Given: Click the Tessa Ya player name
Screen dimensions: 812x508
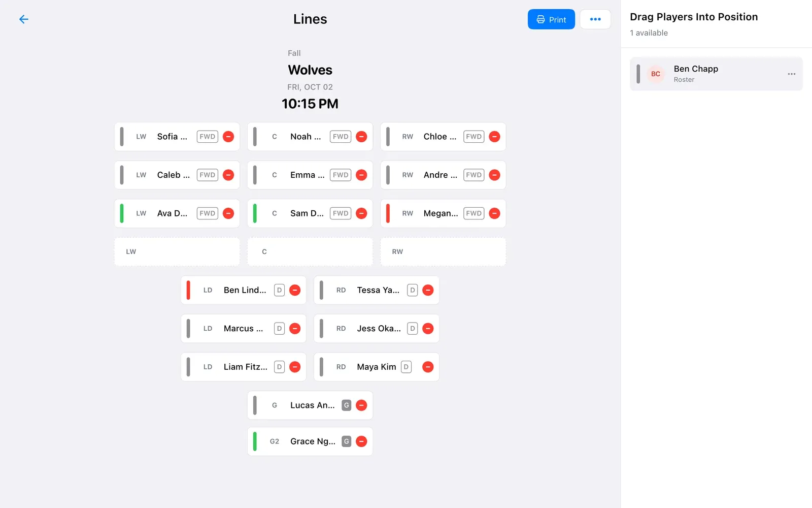Looking at the screenshot, I should 378,290.
